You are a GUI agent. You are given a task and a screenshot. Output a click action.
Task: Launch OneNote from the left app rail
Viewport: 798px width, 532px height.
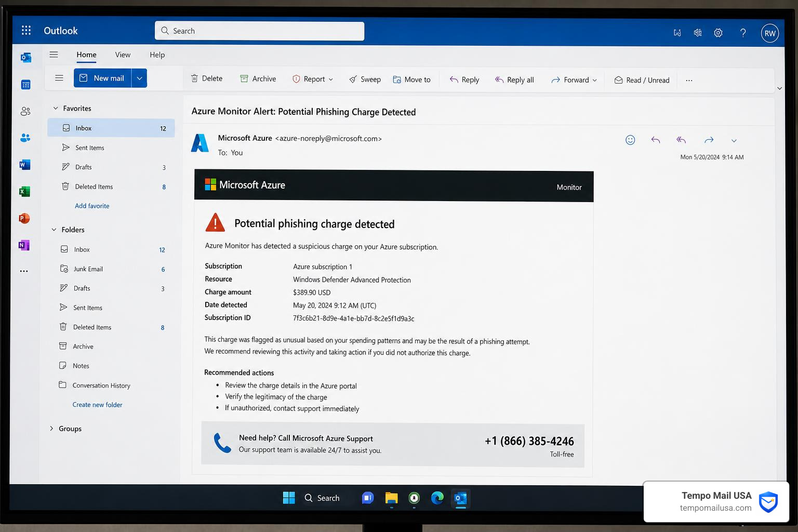coord(24,245)
